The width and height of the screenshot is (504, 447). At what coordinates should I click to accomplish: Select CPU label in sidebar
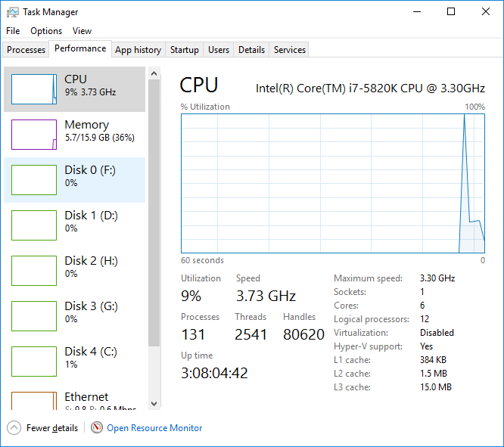click(76, 79)
